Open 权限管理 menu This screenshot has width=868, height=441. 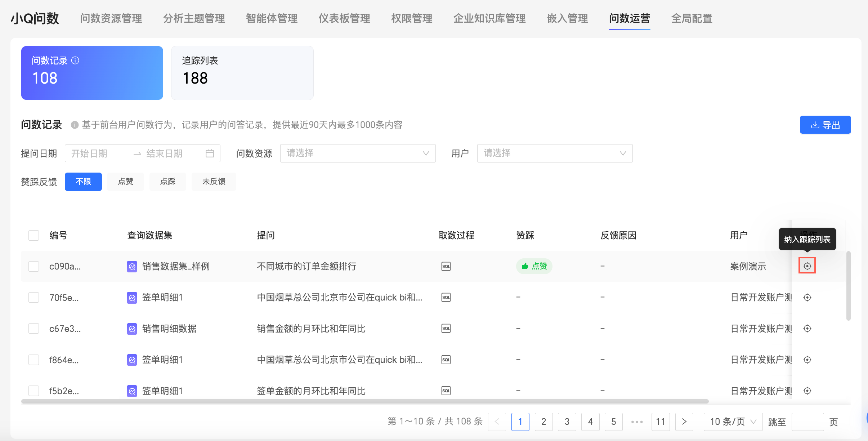click(412, 18)
